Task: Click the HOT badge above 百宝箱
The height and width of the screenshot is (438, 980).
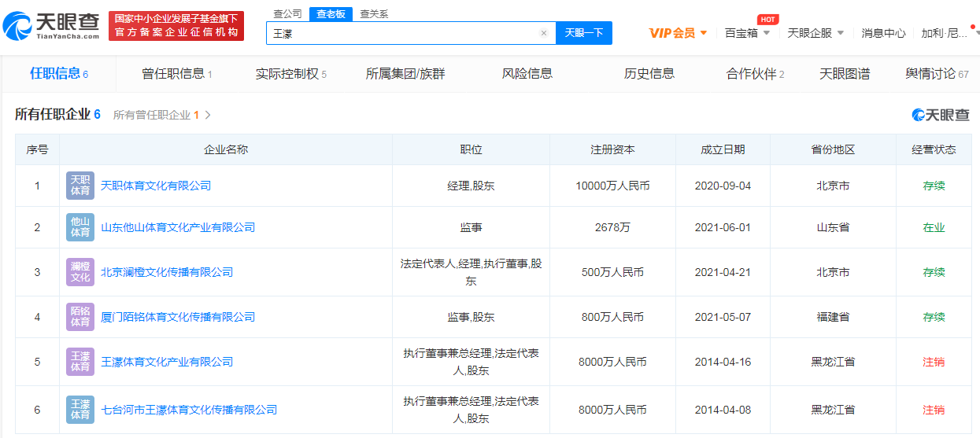Action: point(767,20)
